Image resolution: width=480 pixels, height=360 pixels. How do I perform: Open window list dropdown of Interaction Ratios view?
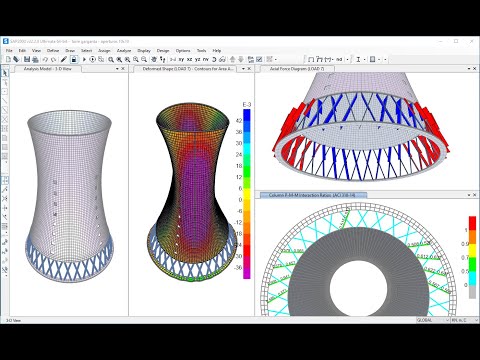pyautogui.click(x=469, y=195)
